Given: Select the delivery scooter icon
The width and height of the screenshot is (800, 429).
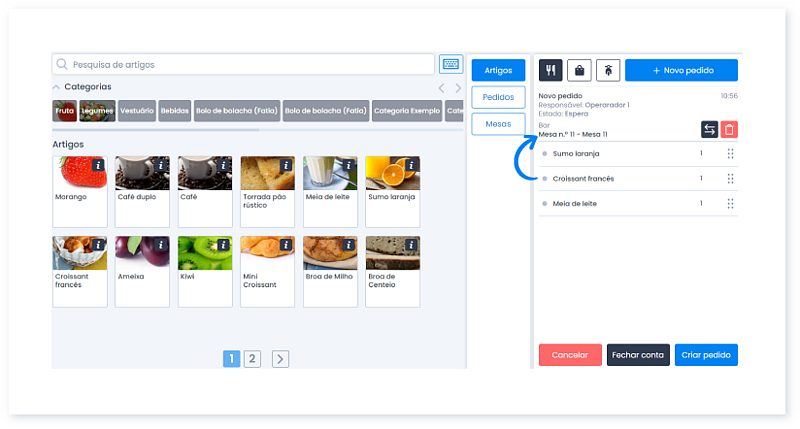Looking at the screenshot, I should point(608,70).
